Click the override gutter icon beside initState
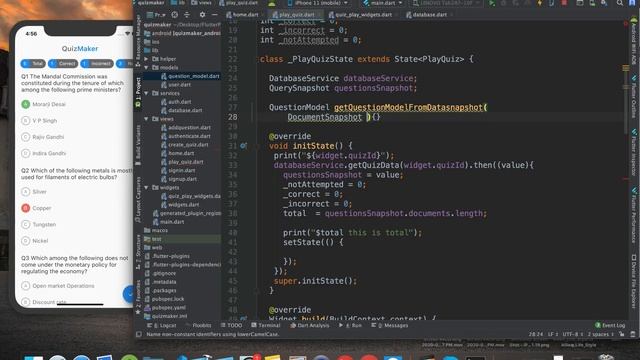 pyautogui.click(x=243, y=146)
